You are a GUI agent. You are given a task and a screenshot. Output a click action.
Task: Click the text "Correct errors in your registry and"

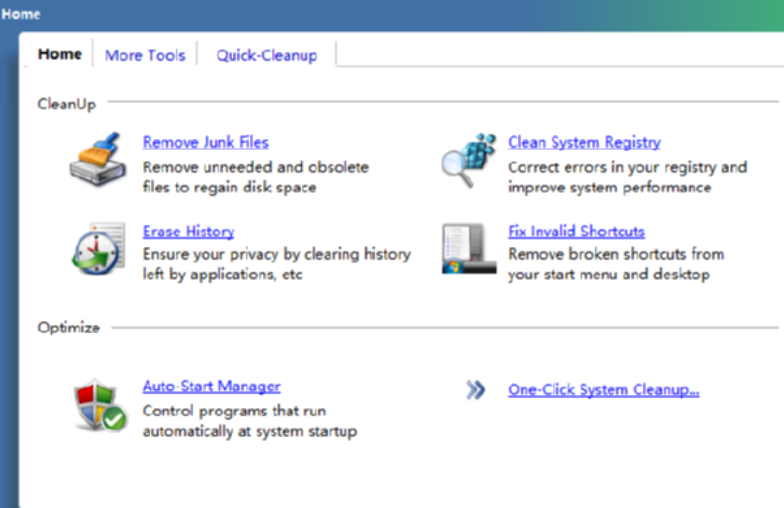[628, 167]
